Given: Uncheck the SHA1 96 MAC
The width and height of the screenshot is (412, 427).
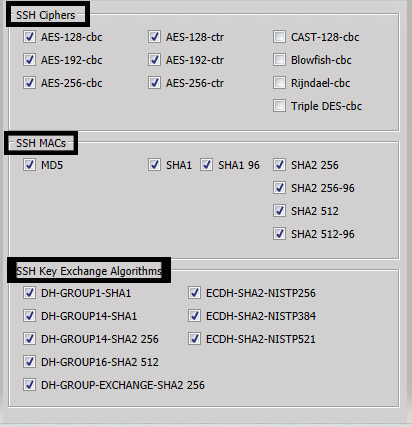Looking at the screenshot, I should click(206, 165).
